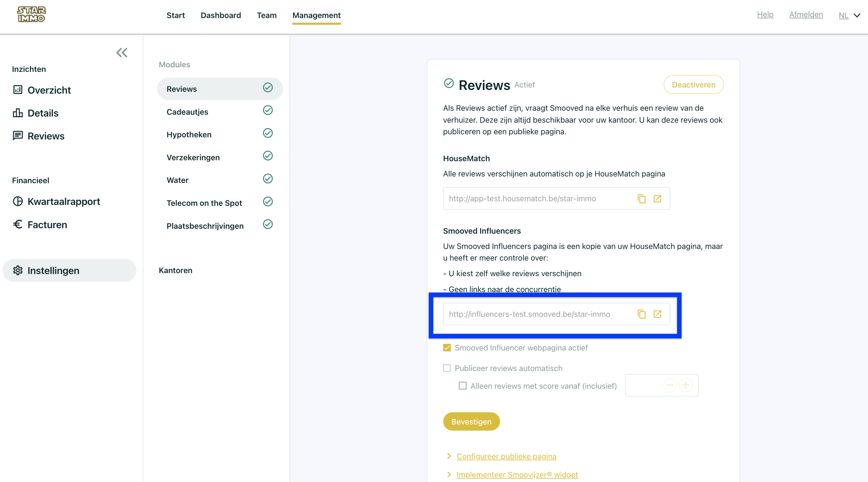Screen dimensions: 868x482
Task: Increase the minimum score with plus button
Action: [686, 385]
